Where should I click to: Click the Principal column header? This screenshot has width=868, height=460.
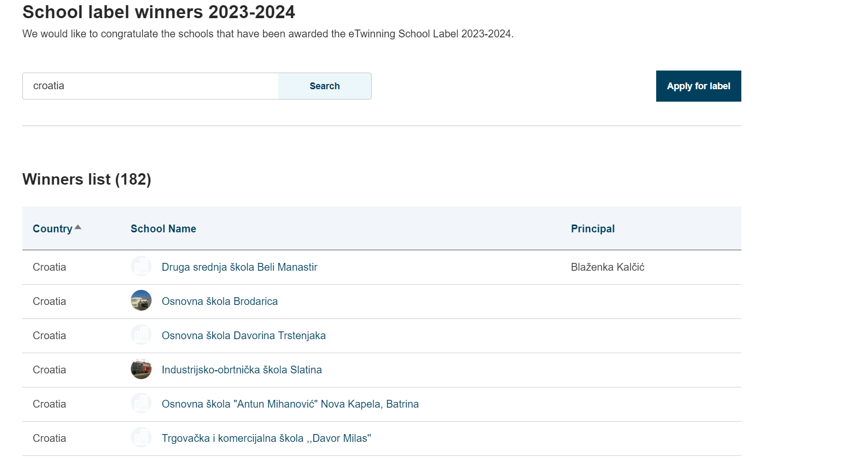[593, 229]
